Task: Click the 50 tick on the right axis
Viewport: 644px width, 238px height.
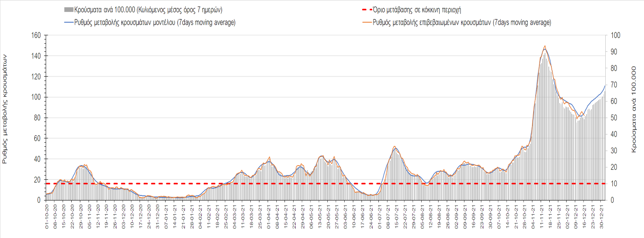Action: [613, 118]
